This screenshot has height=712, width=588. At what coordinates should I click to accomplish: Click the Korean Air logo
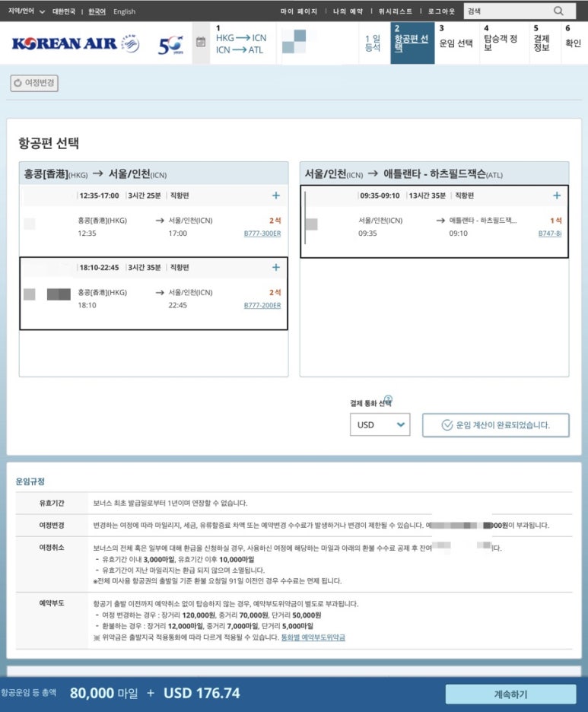[75, 43]
